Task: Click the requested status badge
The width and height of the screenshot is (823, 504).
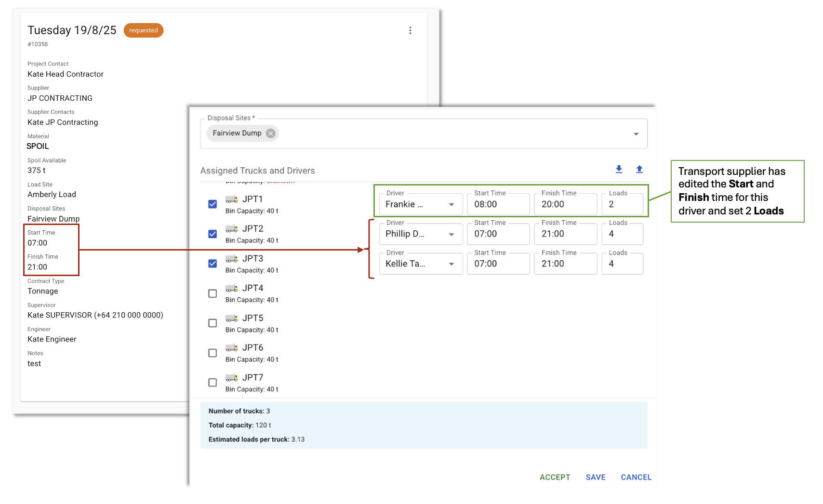Action: 144,30
